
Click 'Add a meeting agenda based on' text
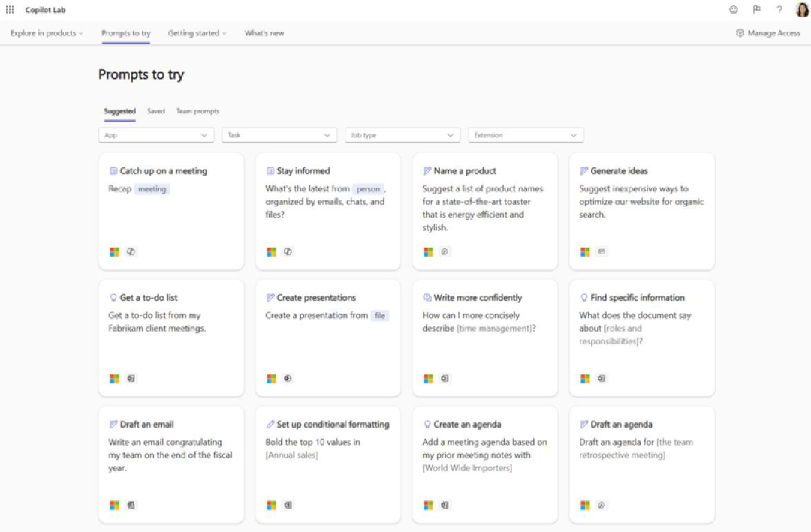(484, 442)
